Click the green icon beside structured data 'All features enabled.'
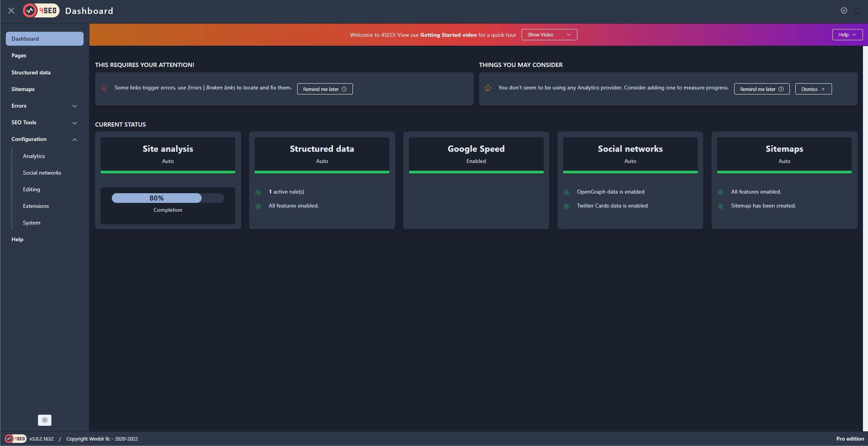868x446 pixels. (258, 206)
